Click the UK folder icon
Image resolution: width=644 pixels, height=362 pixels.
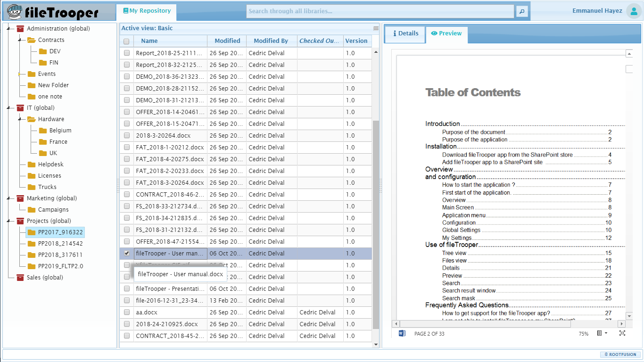tap(43, 153)
